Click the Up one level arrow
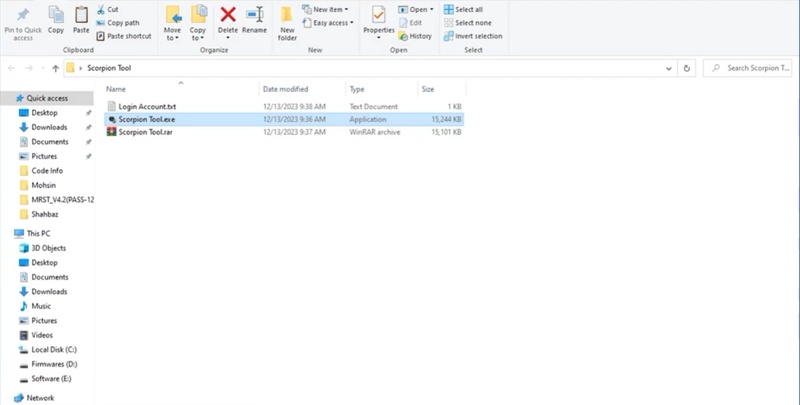The width and height of the screenshot is (800, 405). click(55, 68)
